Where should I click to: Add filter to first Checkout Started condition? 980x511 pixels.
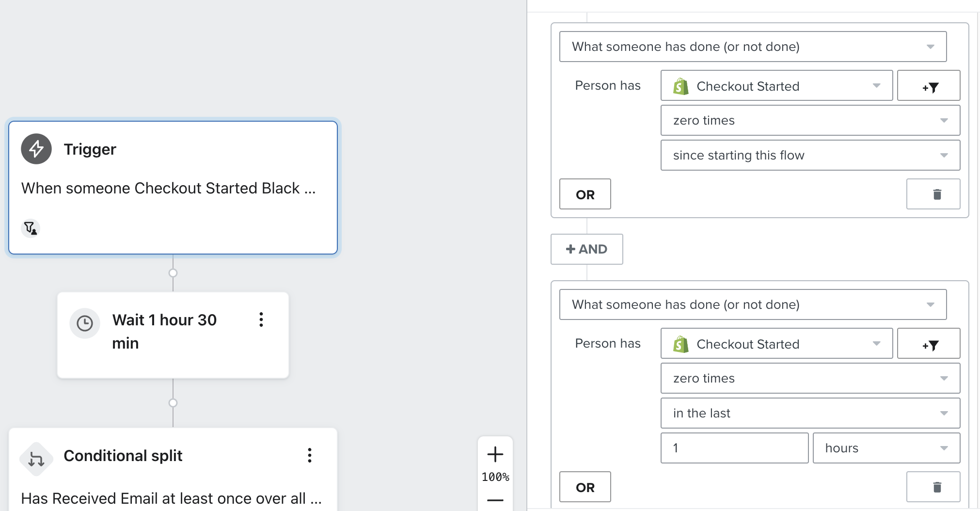tap(928, 86)
